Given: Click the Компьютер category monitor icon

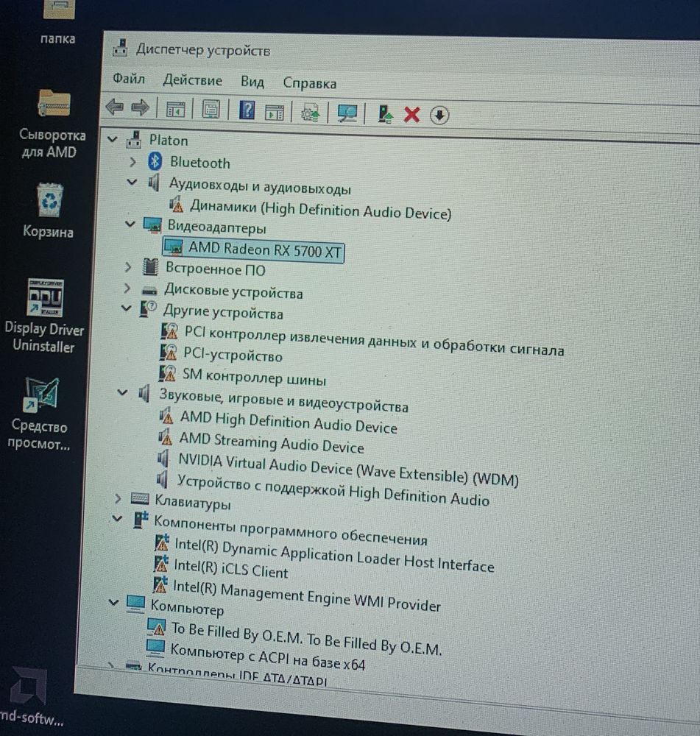Looking at the screenshot, I should 135,604.
